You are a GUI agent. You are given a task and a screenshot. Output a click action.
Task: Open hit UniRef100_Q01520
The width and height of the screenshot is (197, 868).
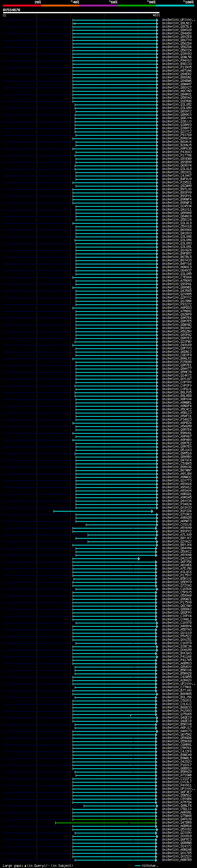pyautogui.click(x=177, y=856)
